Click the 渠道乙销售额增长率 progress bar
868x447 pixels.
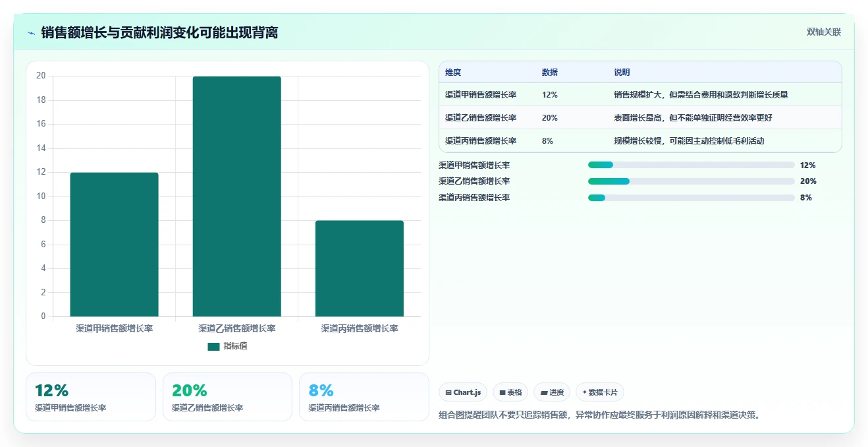pyautogui.click(x=692, y=181)
